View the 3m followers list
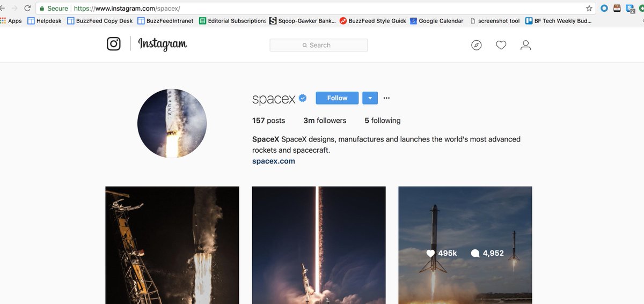This screenshot has height=304, width=644. pos(325,121)
